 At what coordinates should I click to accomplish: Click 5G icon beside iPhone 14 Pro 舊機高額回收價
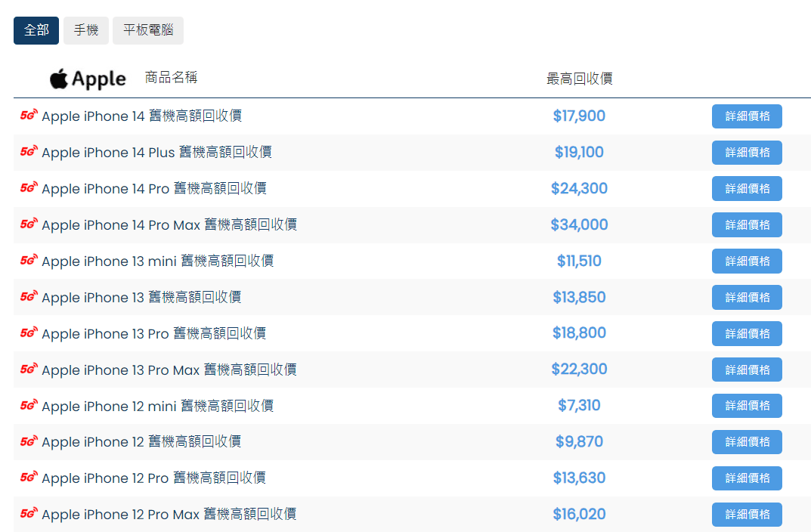(x=29, y=187)
